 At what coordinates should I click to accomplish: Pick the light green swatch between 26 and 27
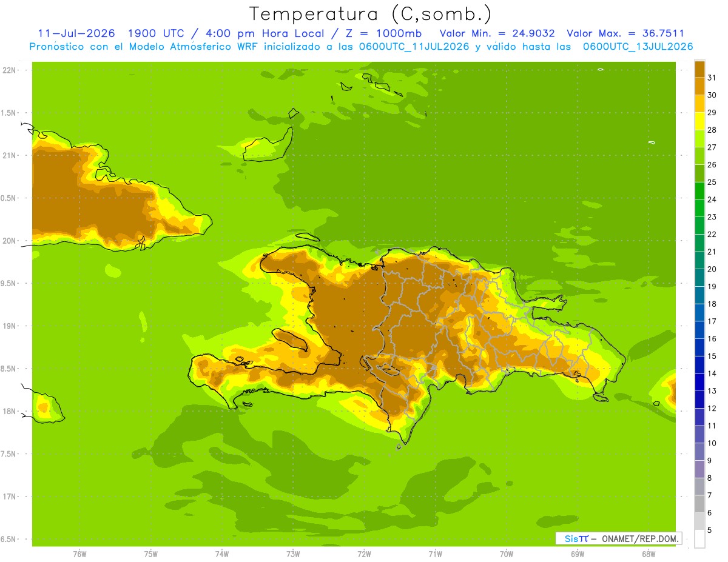coord(699,156)
